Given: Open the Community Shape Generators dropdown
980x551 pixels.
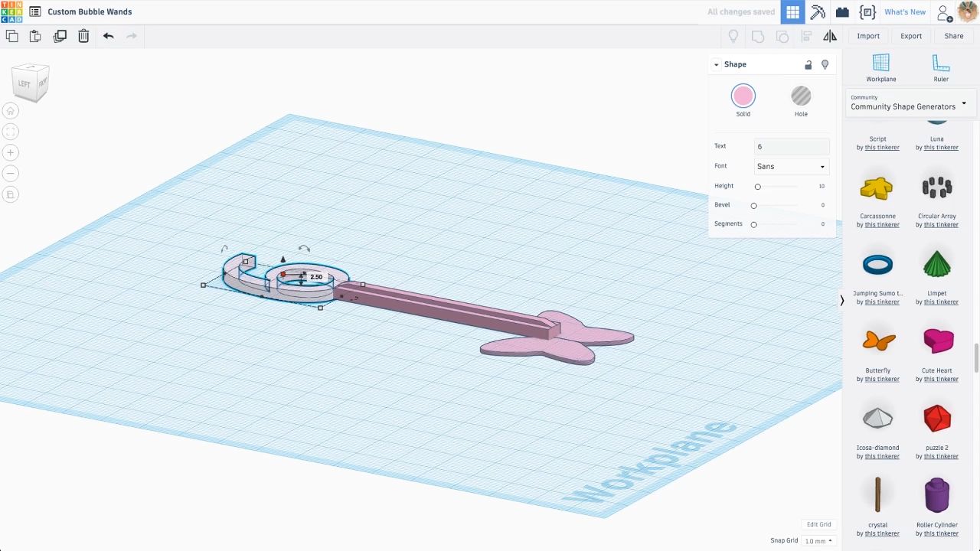Looking at the screenshot, I should pos(910,103).
